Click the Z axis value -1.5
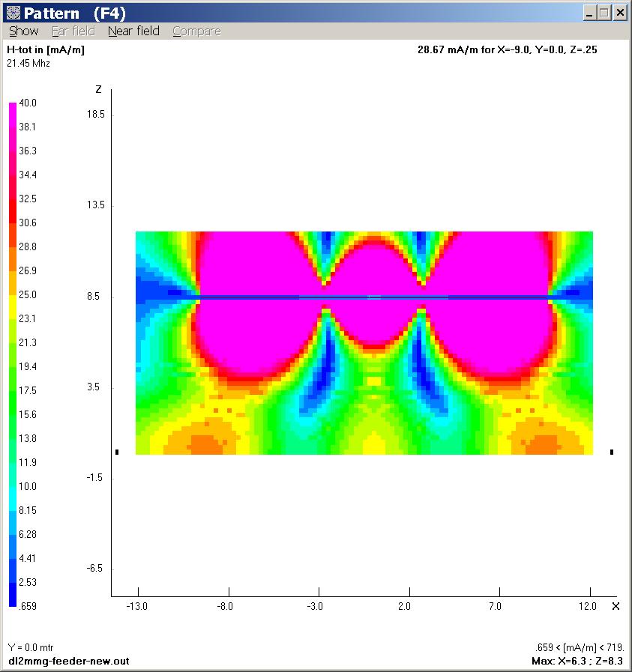The image size is (632, 672). tap(94, 478)
